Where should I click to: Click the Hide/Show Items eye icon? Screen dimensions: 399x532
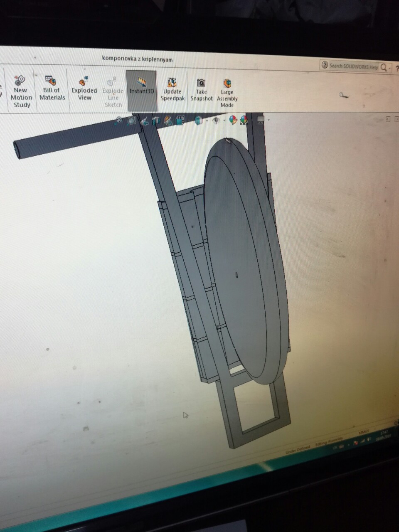point(216,121)
